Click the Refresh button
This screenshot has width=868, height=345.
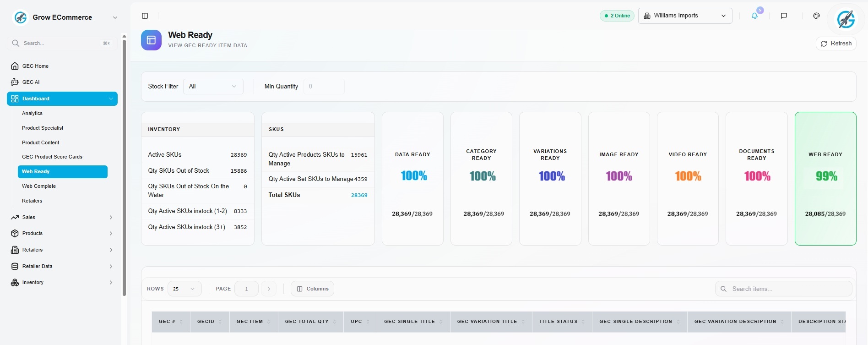(836, 44)
